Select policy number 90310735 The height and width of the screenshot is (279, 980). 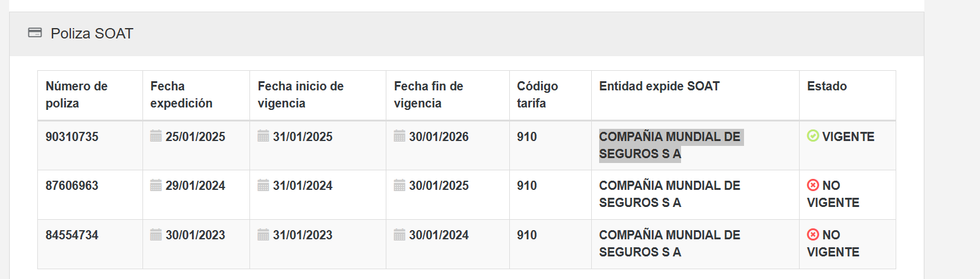tap(72, 137)
